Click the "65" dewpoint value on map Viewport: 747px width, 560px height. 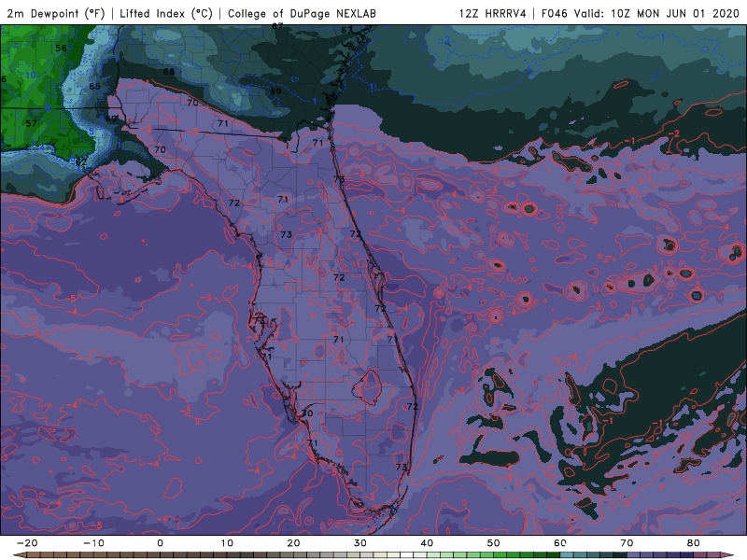click(x=95, y=86)
